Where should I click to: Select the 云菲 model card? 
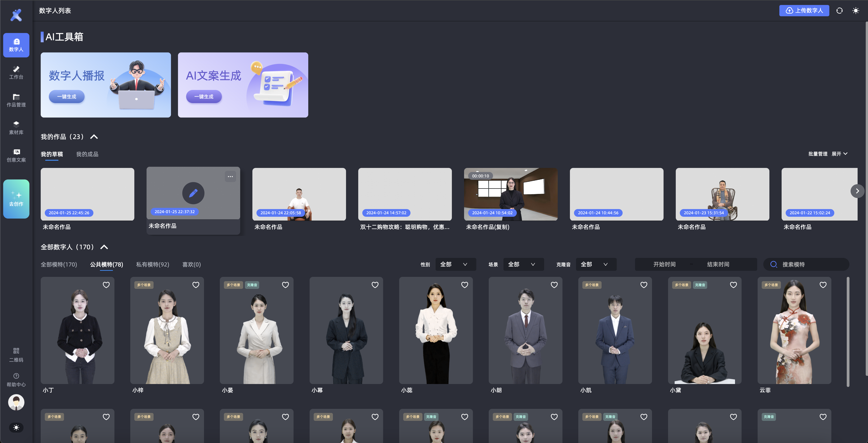(794, 330)
